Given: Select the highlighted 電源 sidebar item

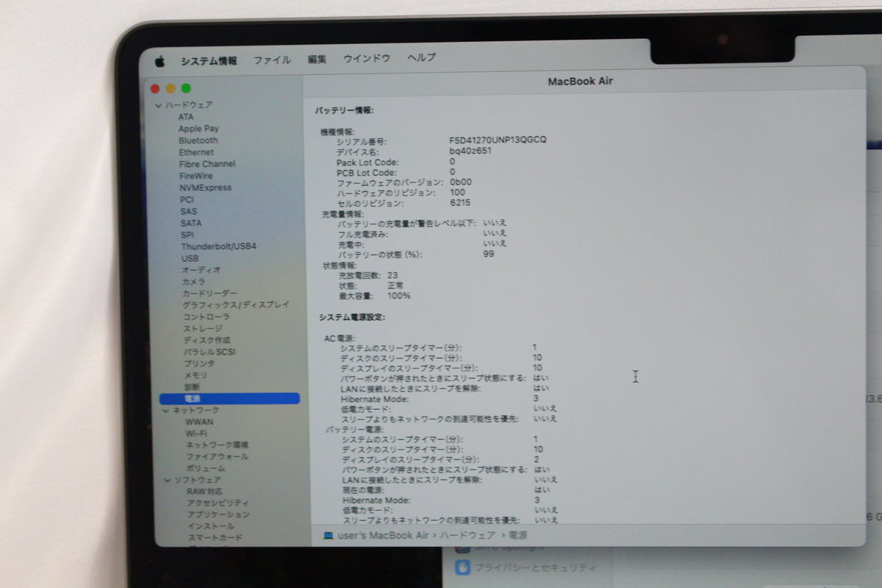Looking at the screenshot, I should (x=229, y=398).
